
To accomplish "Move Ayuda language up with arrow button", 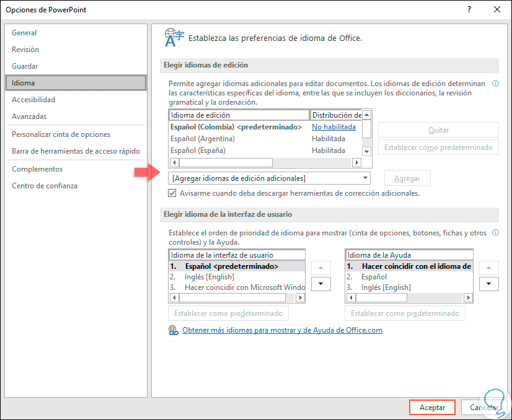I will 489,268.
